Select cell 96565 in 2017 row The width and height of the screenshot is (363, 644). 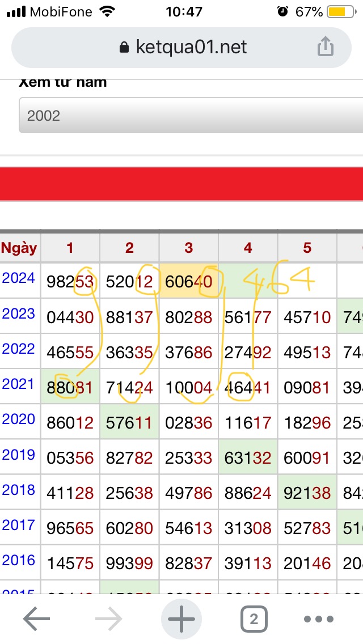pos(70,528)
